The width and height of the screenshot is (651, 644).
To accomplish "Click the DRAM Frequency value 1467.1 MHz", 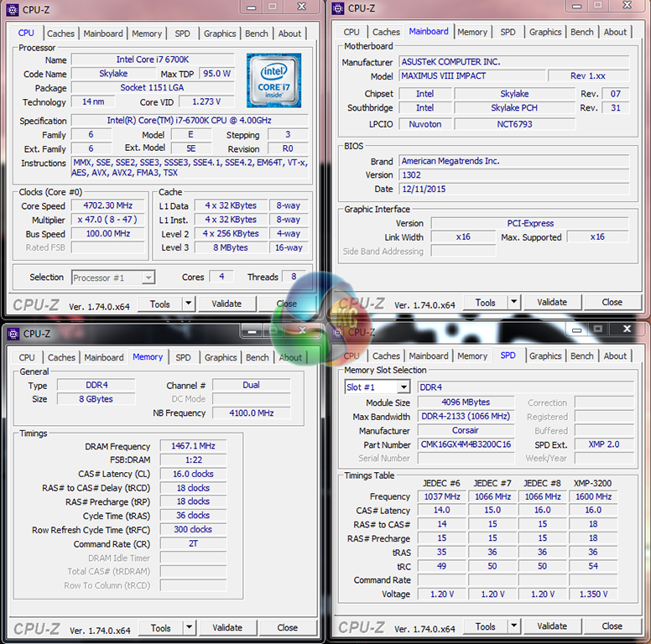I will [x=193, y=446].
